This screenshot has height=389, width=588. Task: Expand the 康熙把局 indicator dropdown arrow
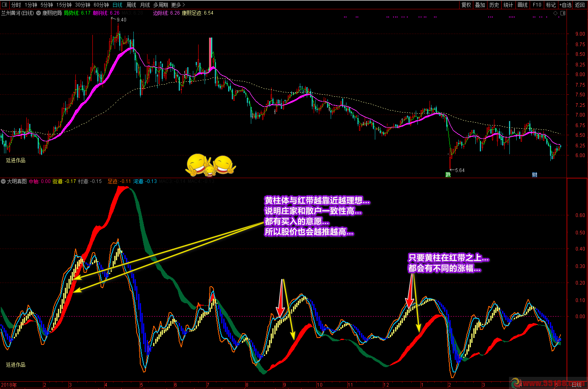pos(38,13)
